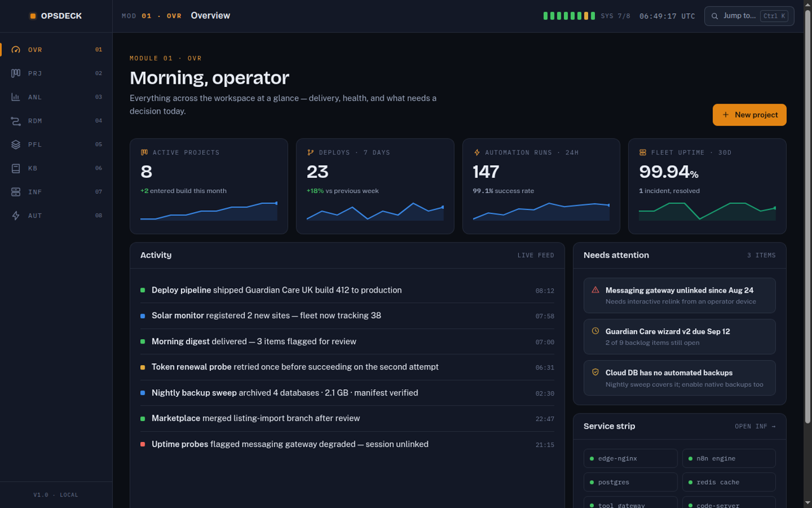812x508 pixels.
Task: Click the page vertical scrollbar
Action: [x=808, y=216]
